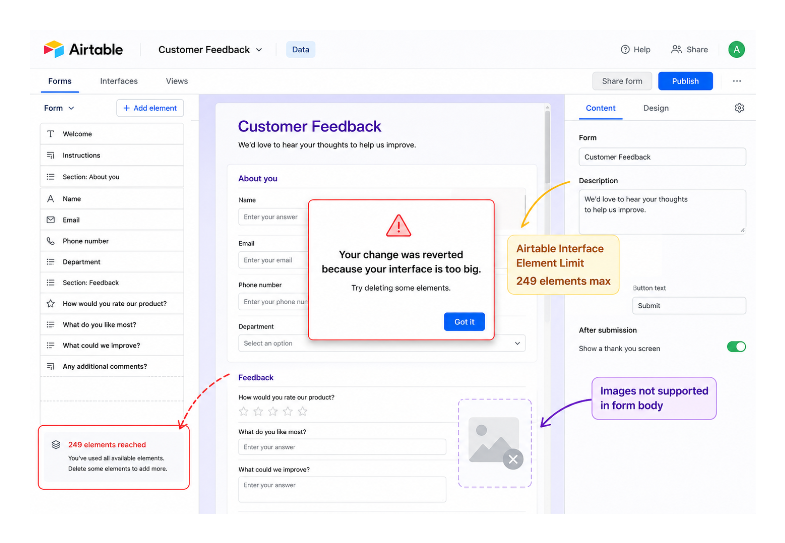Screen dimensions: 785x543
Task: Click the Share link text
Action: click(x=697, y=50)
